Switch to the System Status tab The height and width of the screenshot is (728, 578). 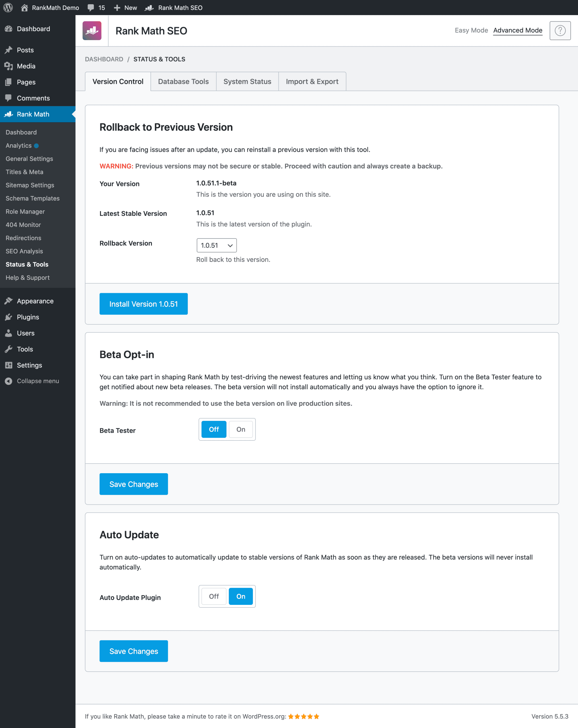coord(247,81)
